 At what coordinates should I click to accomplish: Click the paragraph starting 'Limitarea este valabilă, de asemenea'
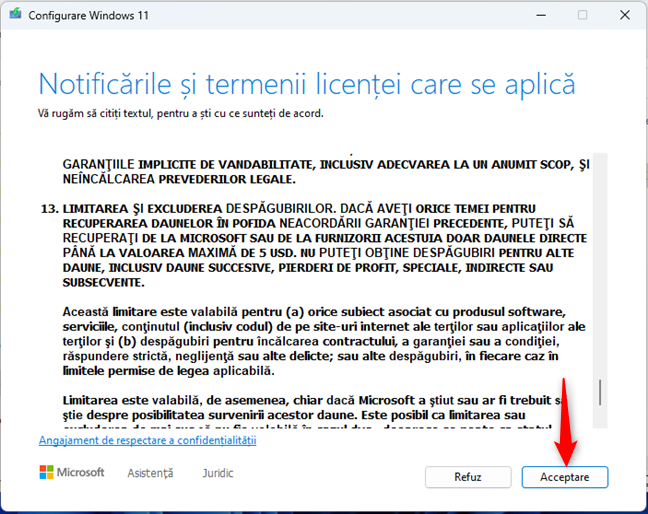[314, 413]
